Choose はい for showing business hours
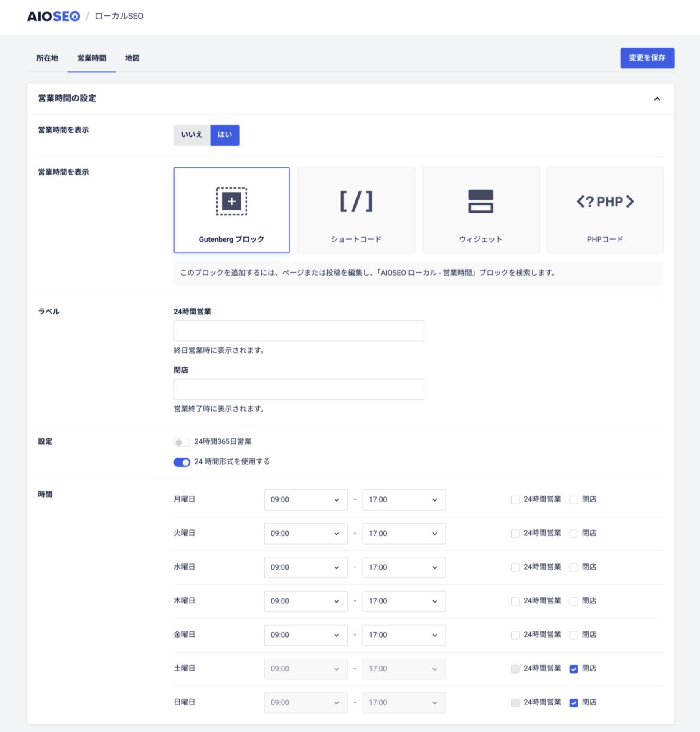The width and height of the screenshot is (700, 732). [225, 135]
